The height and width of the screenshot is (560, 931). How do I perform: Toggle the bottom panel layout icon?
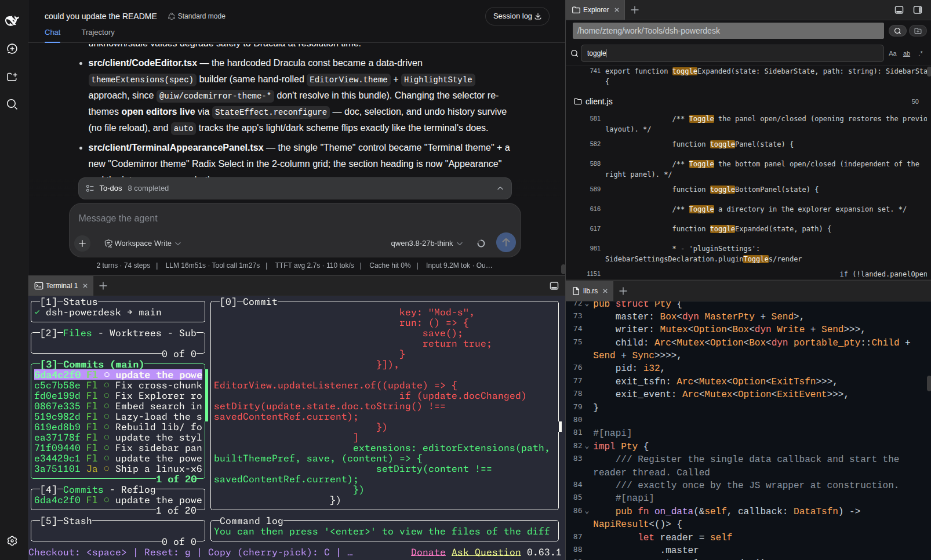tap(899, 10)
